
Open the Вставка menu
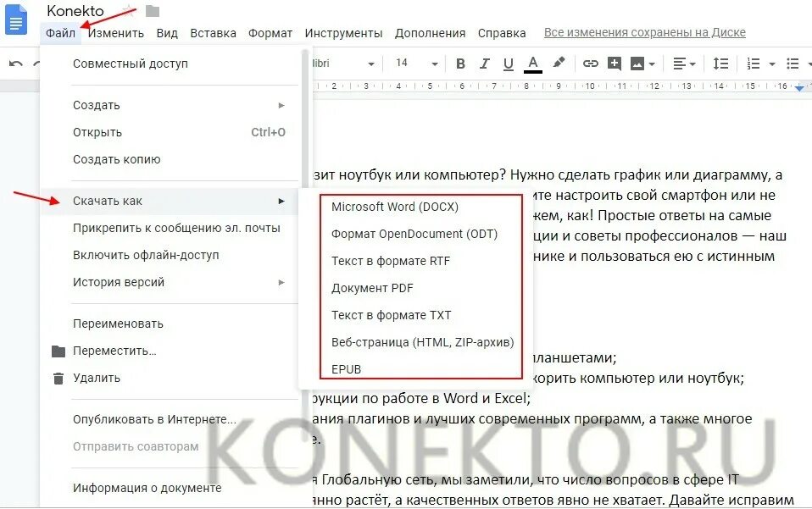pyautogui.click(x=213, y=33)
